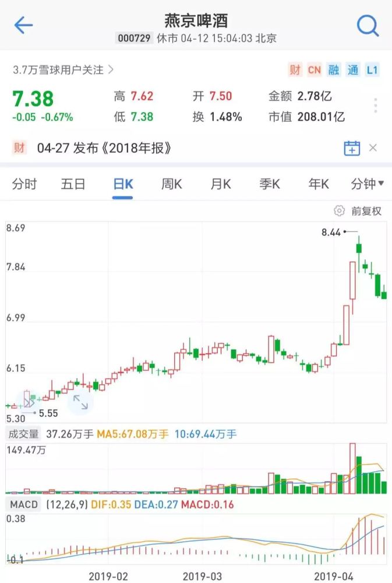Open chart settings gear icon
392x583 pixels.
[x=339, y=211]
